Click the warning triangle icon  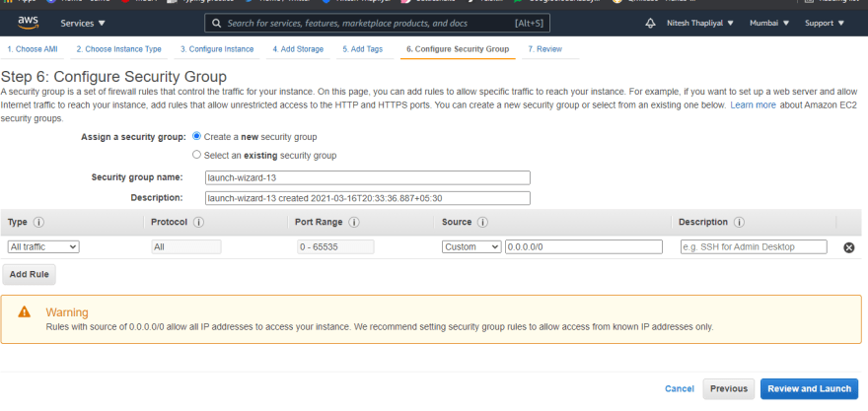pos(24,312)
